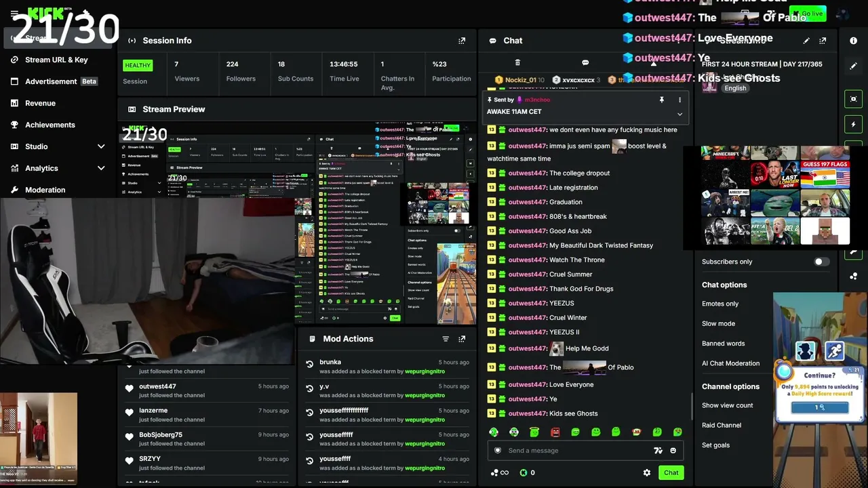The width and height of the screenshot is (868, 488).
Task: Click the Go live button
Action: point(808,14)
